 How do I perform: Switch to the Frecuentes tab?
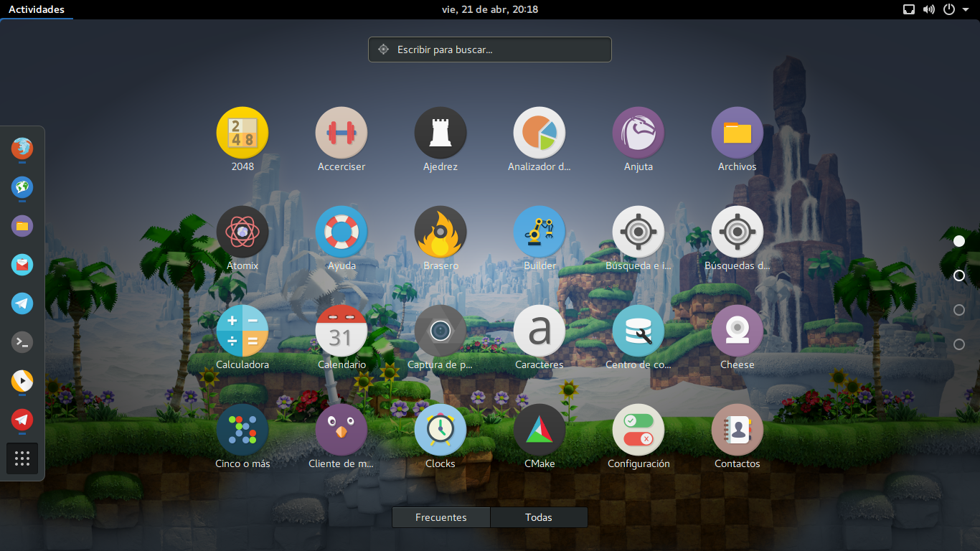coord(441,517)
